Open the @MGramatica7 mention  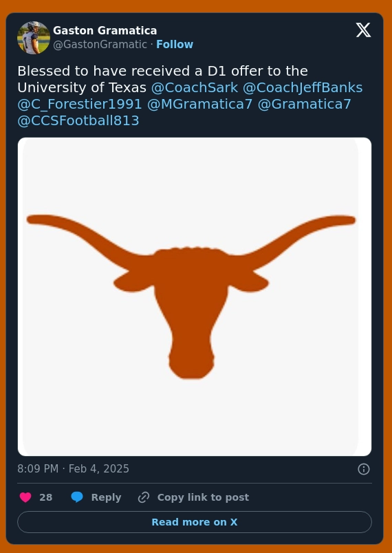pyautogui.click(x=200, y=105)
